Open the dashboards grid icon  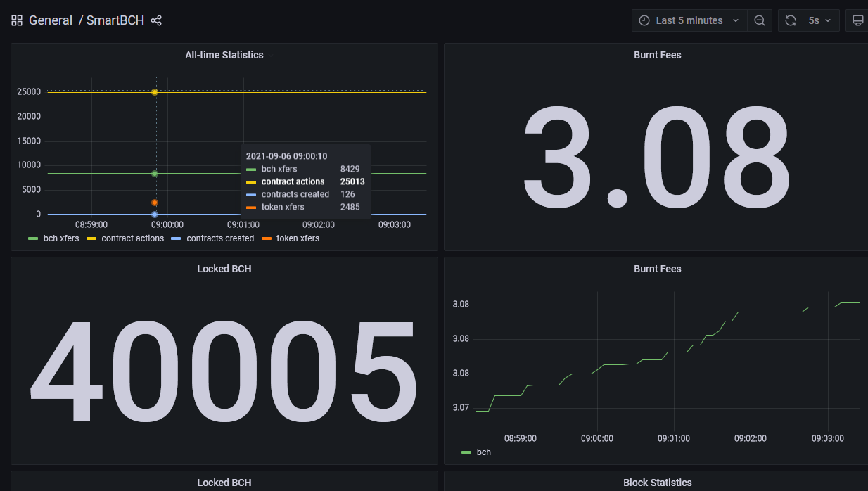pos(17,20)
